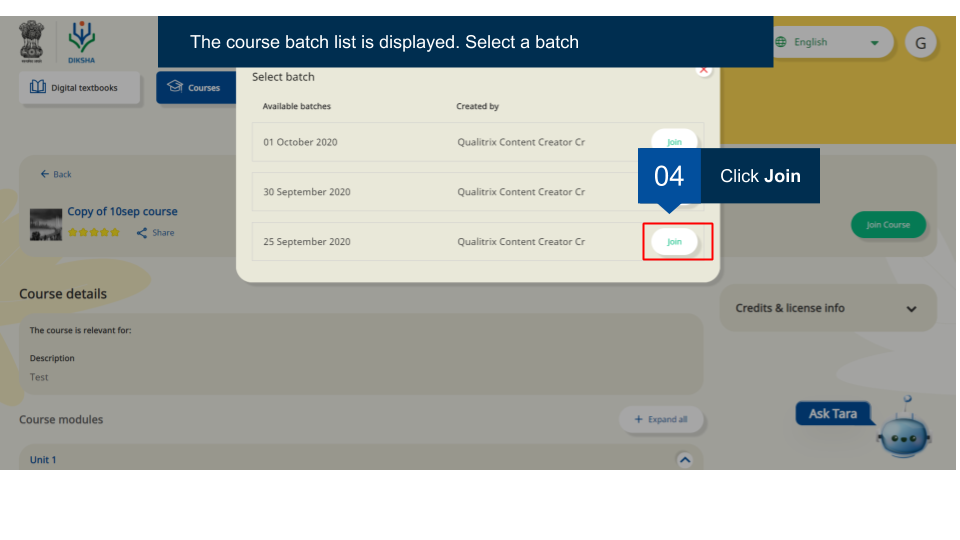Image resolution: width=960 pixels, height=540 pixels.
Task: Join the 01 October 2020 batch
Action: point(674,142)
